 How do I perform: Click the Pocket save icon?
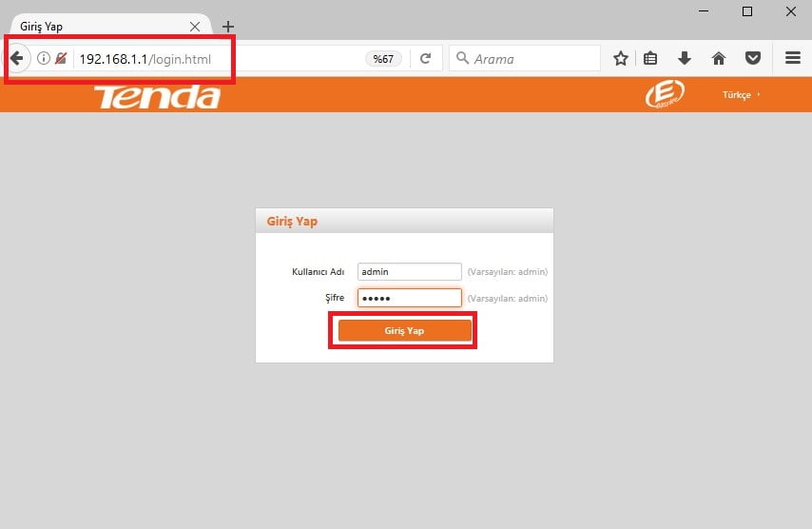[752, 59]
